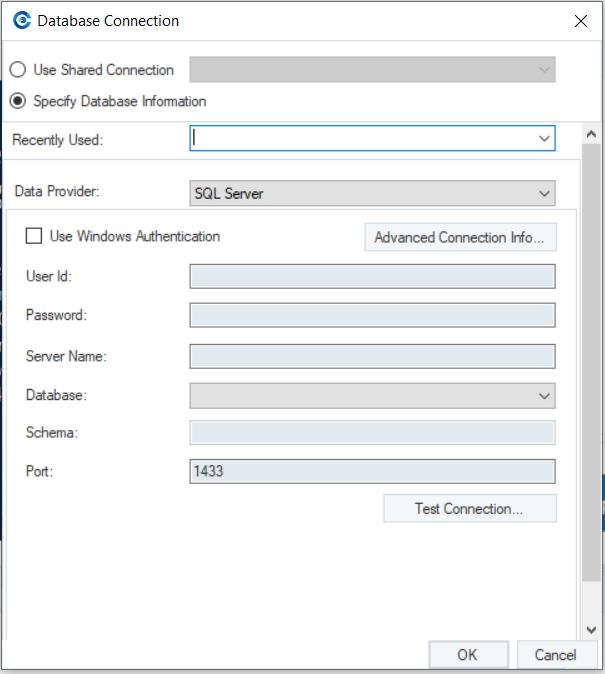Select Use Shared Connection radio button
Image resolution: width=605 pixels, height=674 pixels.
17,70
